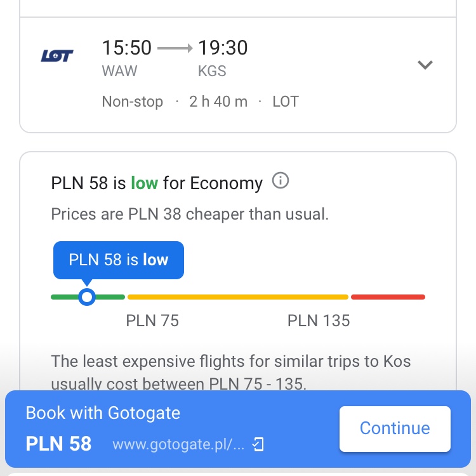Tap the 19:30 KGS arrival time
This screenshot has height=476, width=476.
(223, 48)
